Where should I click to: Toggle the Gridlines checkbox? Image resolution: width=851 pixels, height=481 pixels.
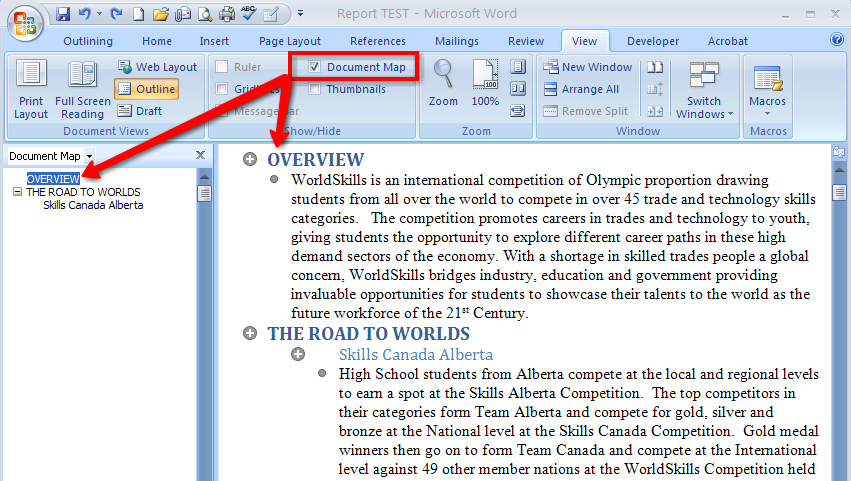[x=221, y=88]
